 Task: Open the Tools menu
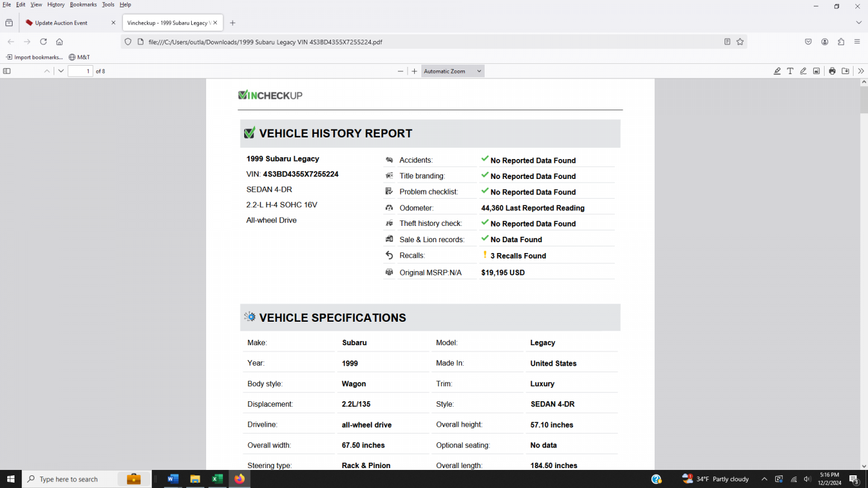[108, 4]
